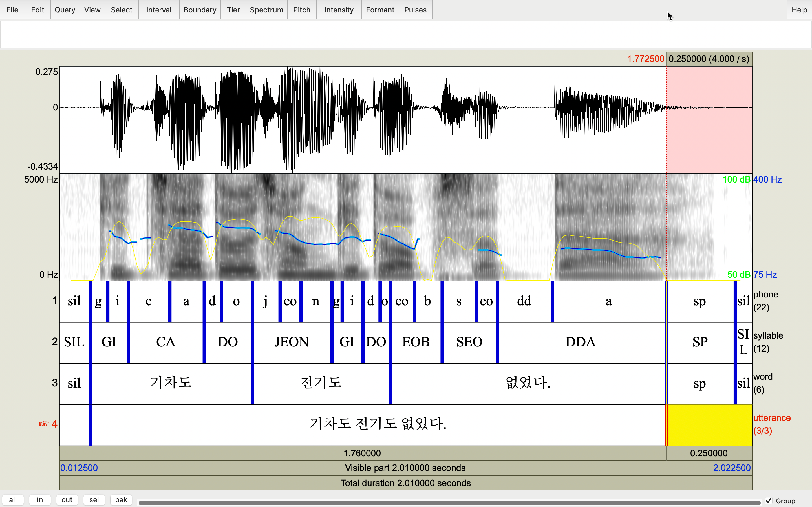This screenshot has width=812, height=507.
Task: Click the 'all' zoom button
Action: pyautogui.click(x=13, y=500)
